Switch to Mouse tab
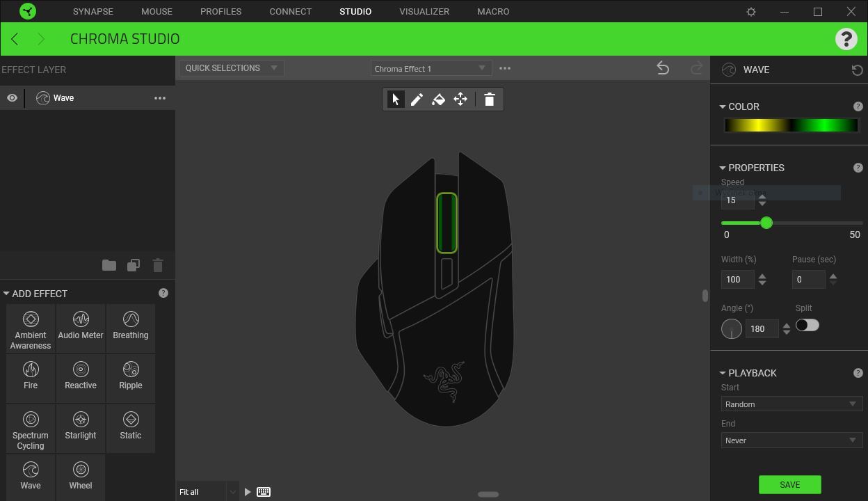This screenshot has height=501, width=868. pyautogui.click(x=156, y=12)
